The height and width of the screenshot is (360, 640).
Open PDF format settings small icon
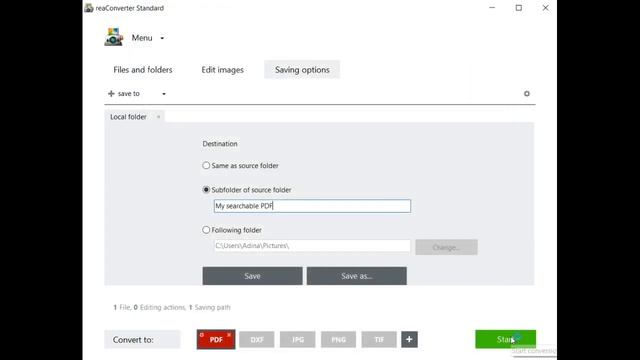(x=202, y=335)
